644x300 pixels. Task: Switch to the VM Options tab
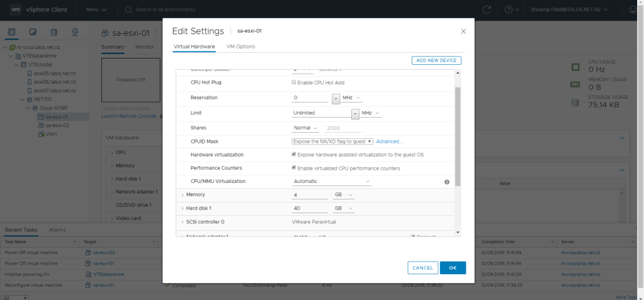(240, 47)
